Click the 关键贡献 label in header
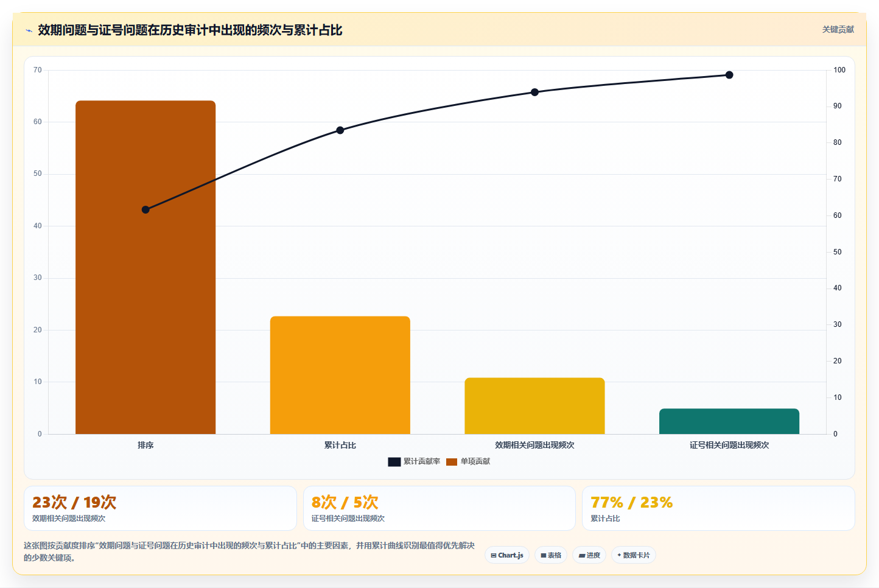The width and height of the screenshot is (879, 588). click(838, 29)
